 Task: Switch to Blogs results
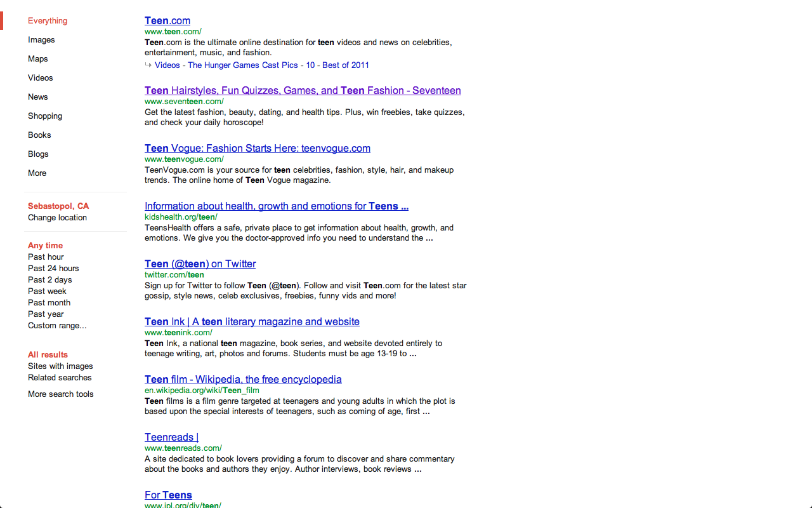pyautogui.click(x=38, y=154)
